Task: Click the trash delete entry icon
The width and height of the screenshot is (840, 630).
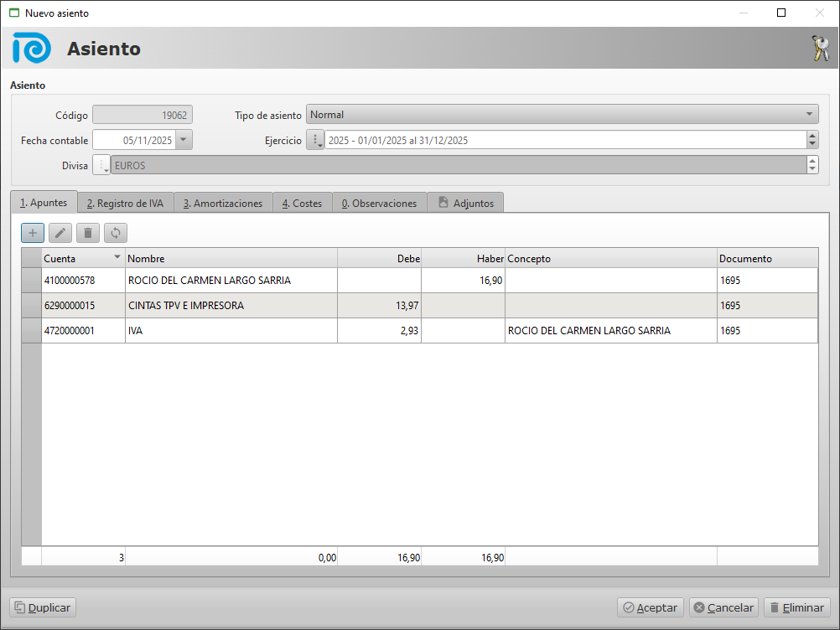Action: [x=88, y=233]
